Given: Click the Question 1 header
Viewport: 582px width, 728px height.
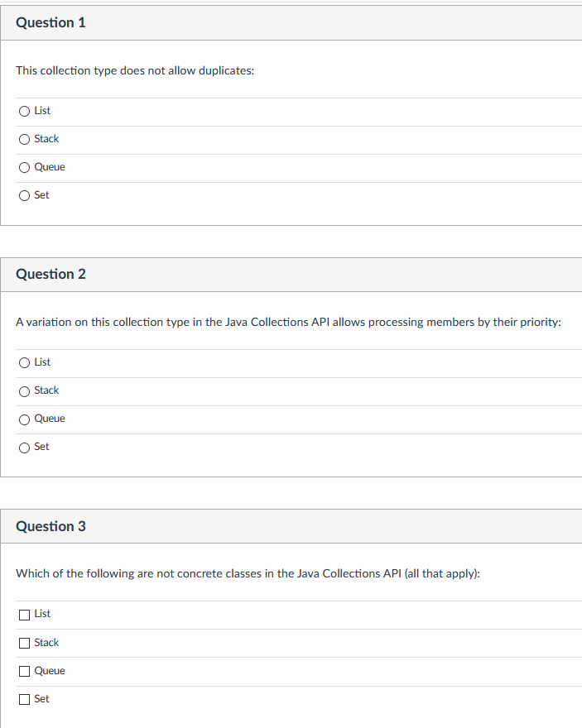Looking at the screenshot, I should [51, 22].
